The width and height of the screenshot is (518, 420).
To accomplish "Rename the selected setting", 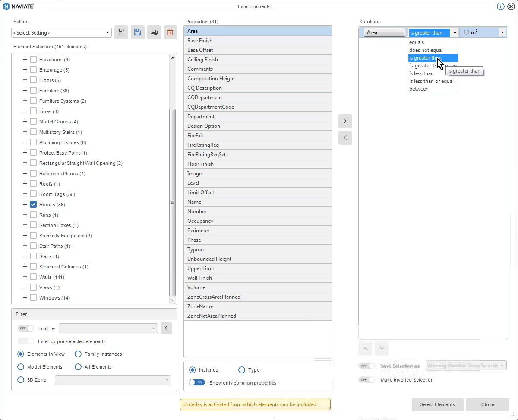I will tap(154, 32).
